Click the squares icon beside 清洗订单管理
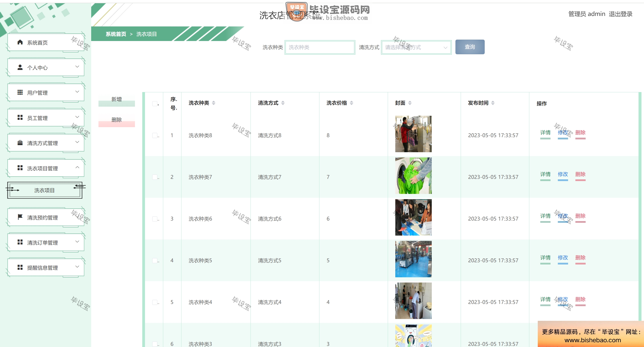The image size is (644, 347). pos(20,242)
